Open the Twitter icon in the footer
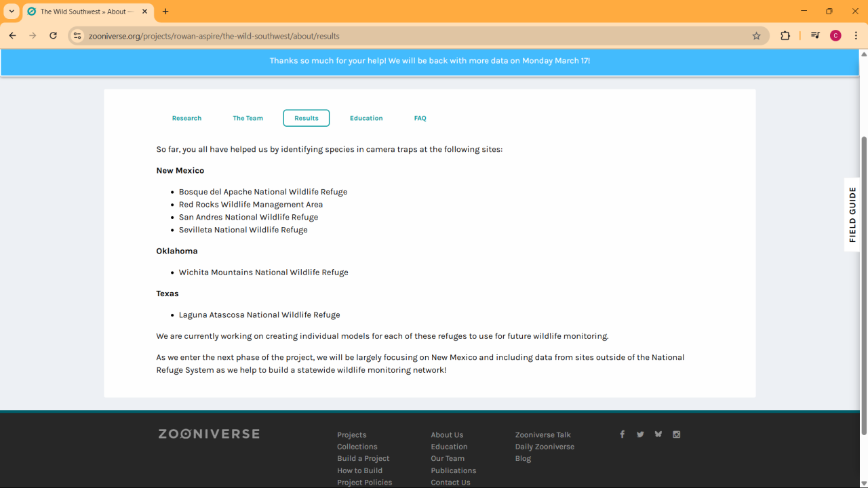The image size is (868, 488). click(x=640, y=434)
